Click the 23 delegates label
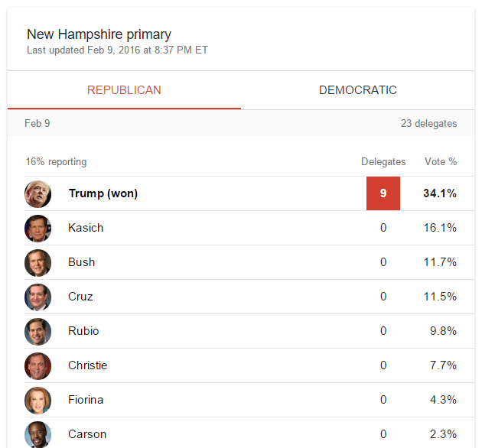 pos(428,123)
